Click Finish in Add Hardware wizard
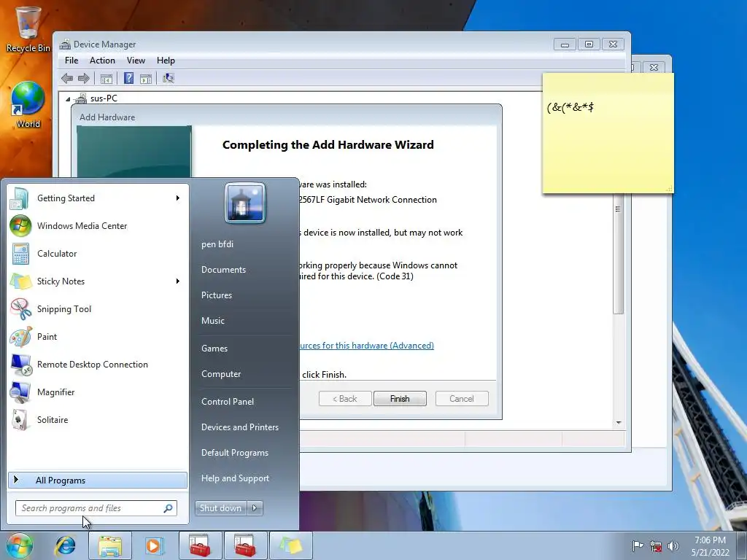The height and width of the screenshot is (560, 747). 400,399
